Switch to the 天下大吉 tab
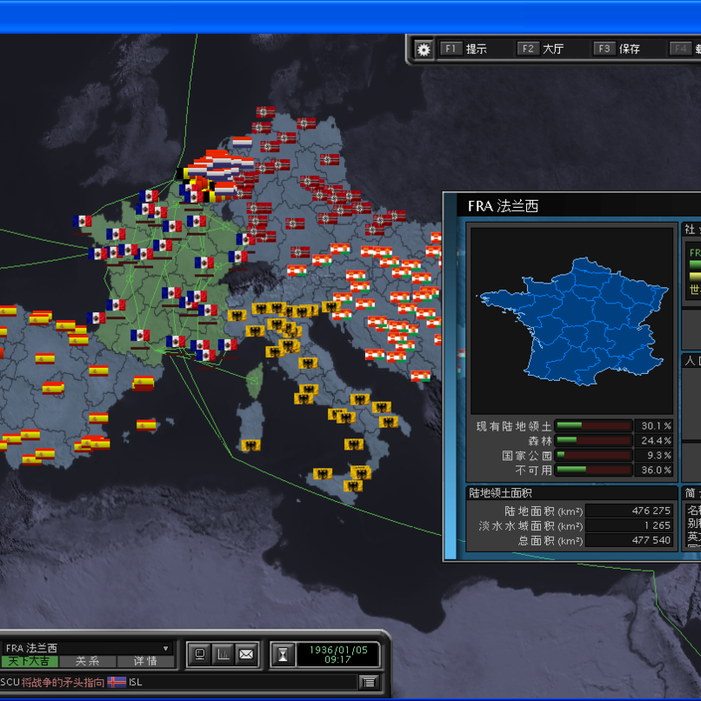The image size is (701, 701). [30, 661]
